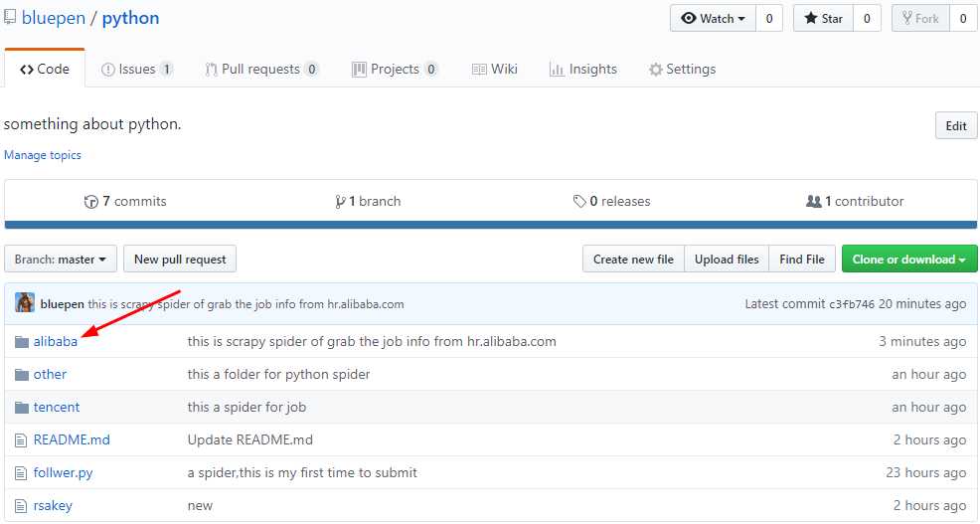
Task: Click the people icon beside 1 contributor
Action: (x=814, y=201)
